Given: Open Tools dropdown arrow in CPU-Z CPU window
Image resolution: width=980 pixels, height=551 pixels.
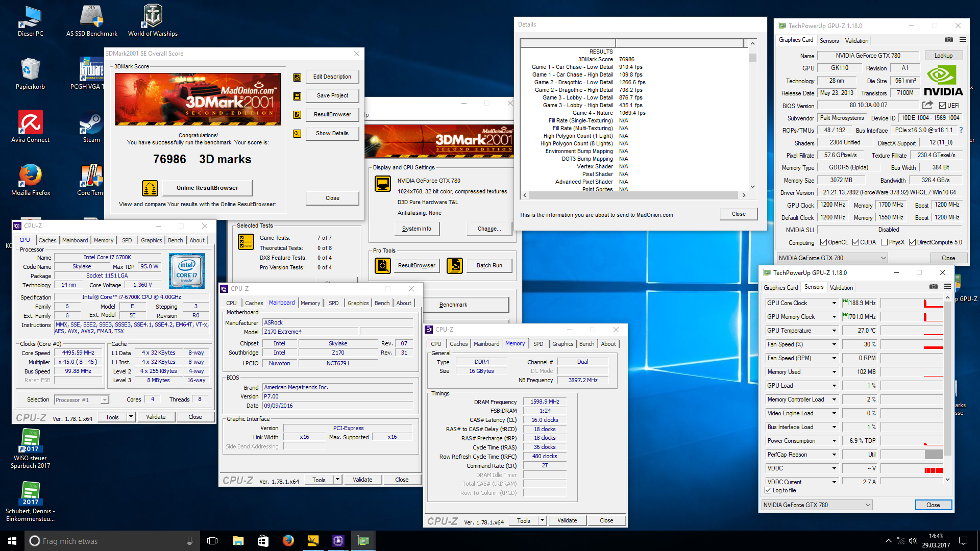Looking at the screenshot, I should [x=131, y=417].
